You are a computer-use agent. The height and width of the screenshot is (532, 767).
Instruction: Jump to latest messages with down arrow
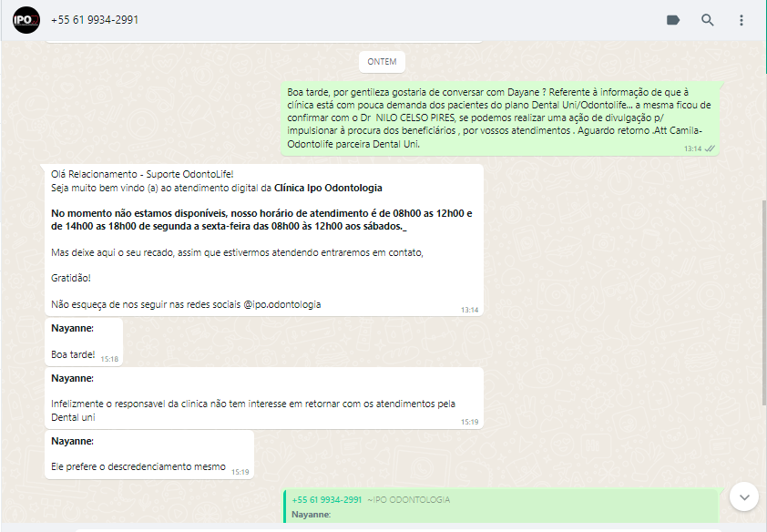click(x=744, y=496)
